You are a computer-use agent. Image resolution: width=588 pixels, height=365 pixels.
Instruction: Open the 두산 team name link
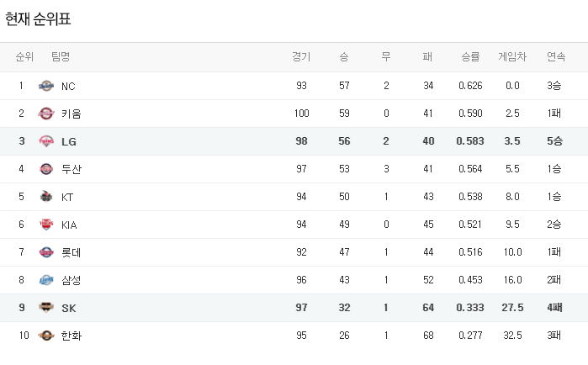72,169
